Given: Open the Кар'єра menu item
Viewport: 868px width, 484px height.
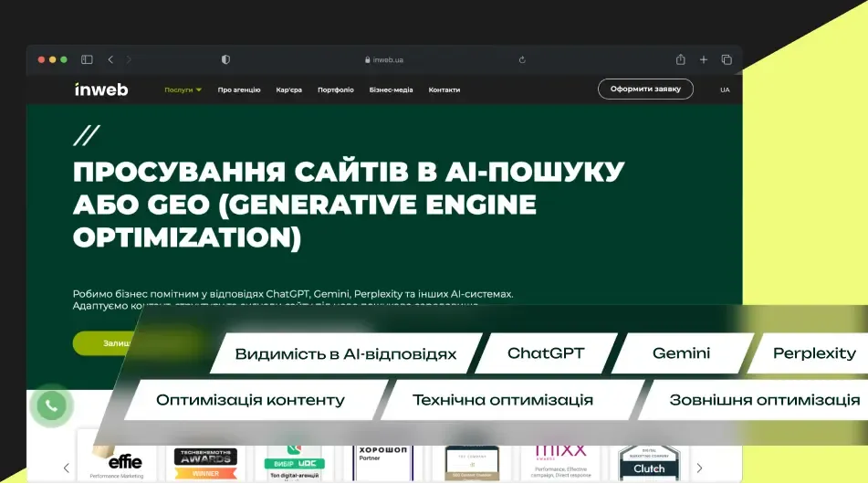Looking at the screenshot, I should [x=289, y=89].
